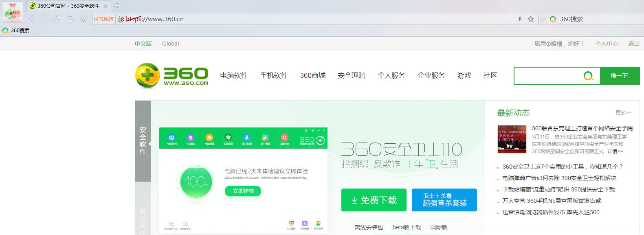Select the beta版下载 tab
The image size is (644, 235).
407,227
